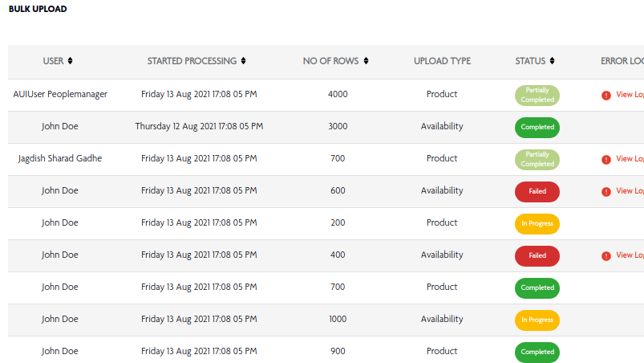Select John Doe in the 1000-rows row
The height and width of the screenshot is (363, 644).
pyautogui.click(x=60, y=319)
